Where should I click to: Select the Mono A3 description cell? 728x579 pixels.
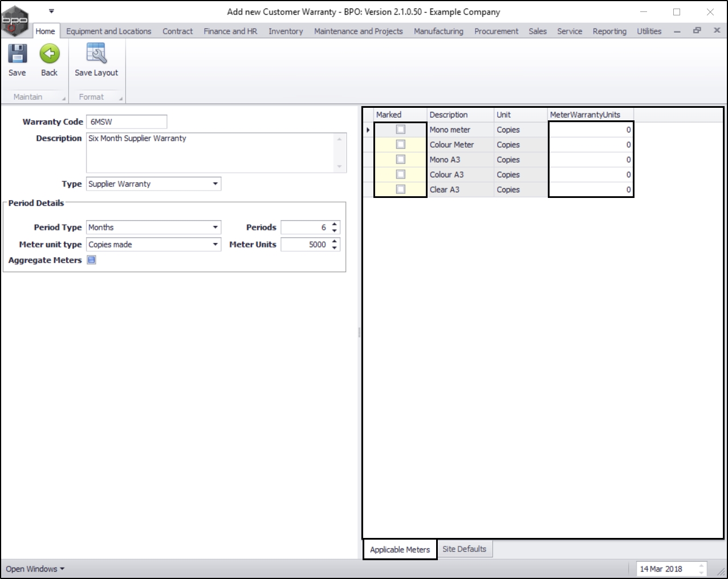(x=460, y=160)
